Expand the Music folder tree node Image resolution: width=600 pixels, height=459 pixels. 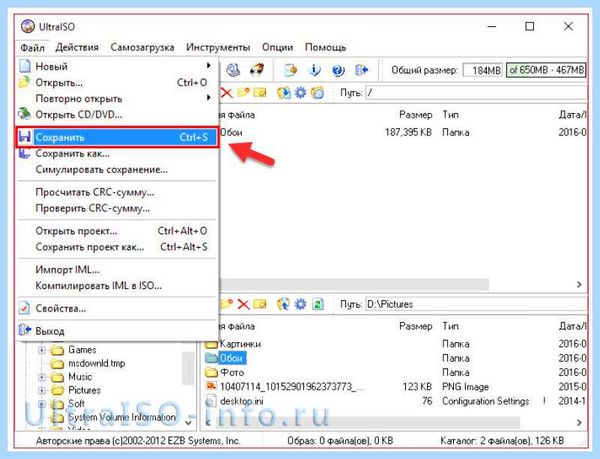[x=41, y=377]
